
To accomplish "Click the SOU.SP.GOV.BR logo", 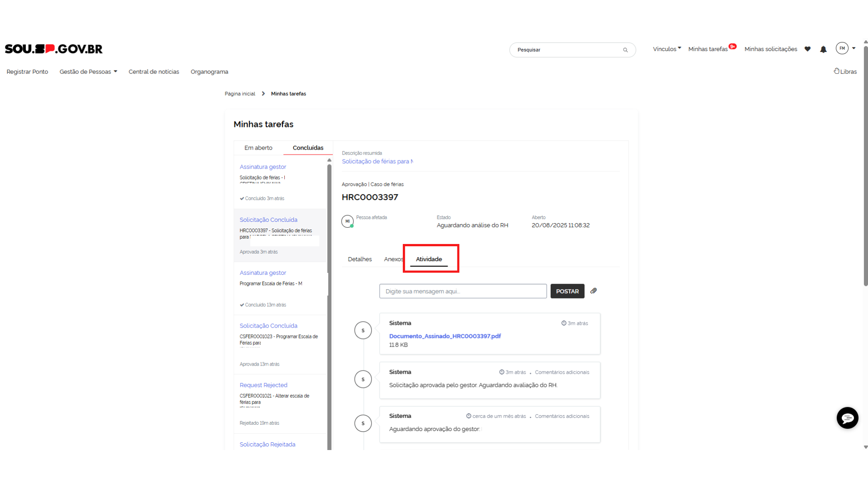I will coord(54,49).
